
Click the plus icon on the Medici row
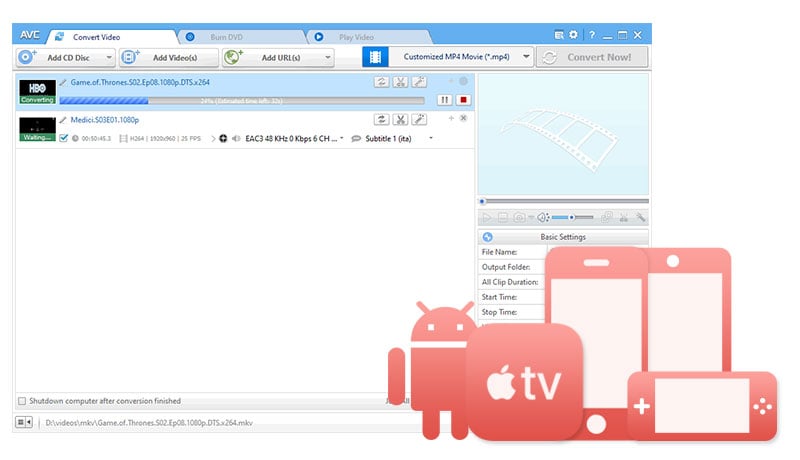pos(451,118)
